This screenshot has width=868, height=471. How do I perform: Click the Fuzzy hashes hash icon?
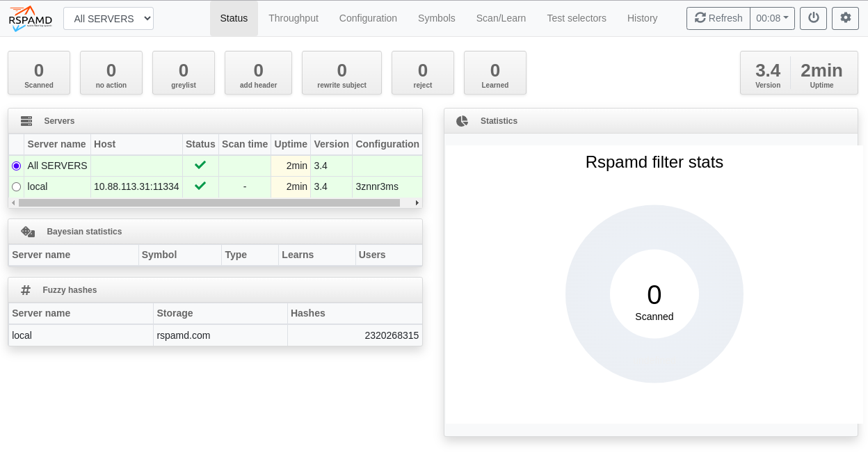tap(26, 290)
